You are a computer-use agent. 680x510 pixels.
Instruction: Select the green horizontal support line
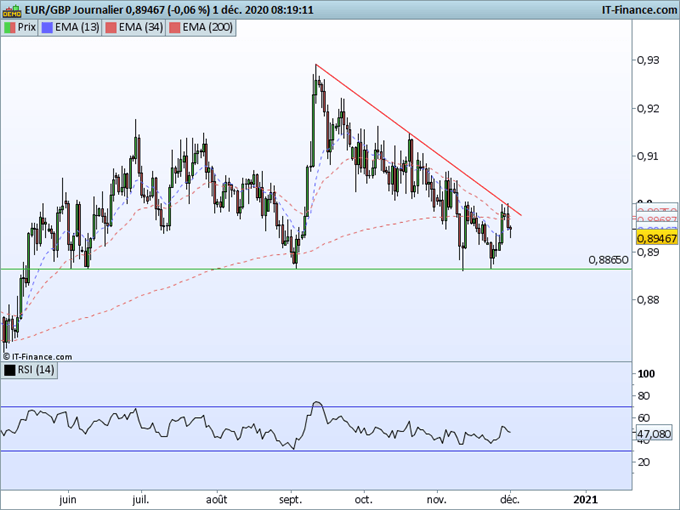pyautogui.click(x=316, y=269)
